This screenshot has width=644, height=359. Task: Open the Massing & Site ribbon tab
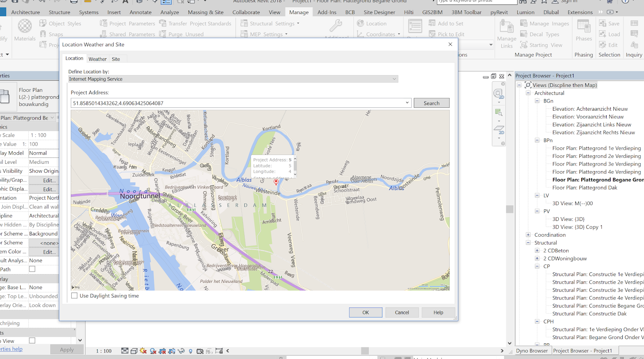(x=205, y=12)
